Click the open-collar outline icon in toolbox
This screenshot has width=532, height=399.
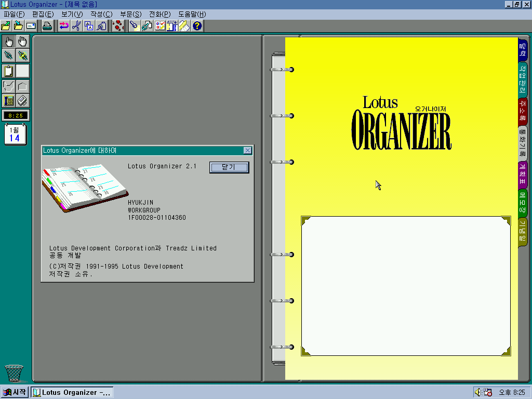tap(9, 87)
